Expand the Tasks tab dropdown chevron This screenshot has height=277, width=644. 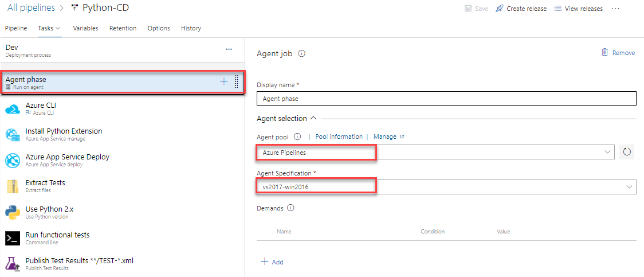point(57,28)
